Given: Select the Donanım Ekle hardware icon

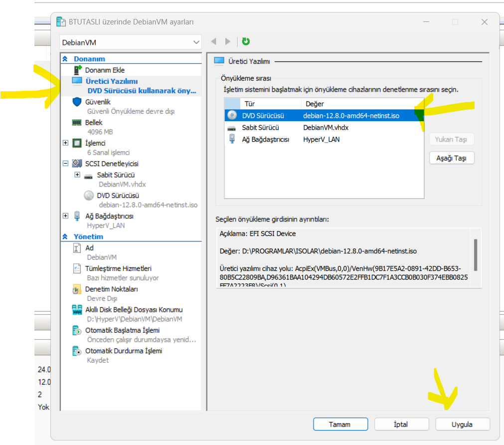Looking at the screenshot, I should coord(78,70).
